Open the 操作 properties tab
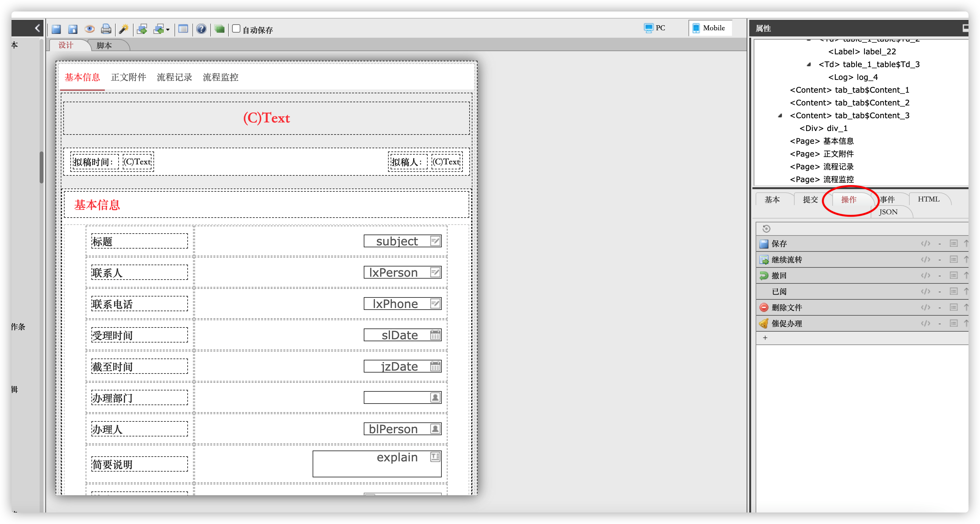 click(849, 200)
